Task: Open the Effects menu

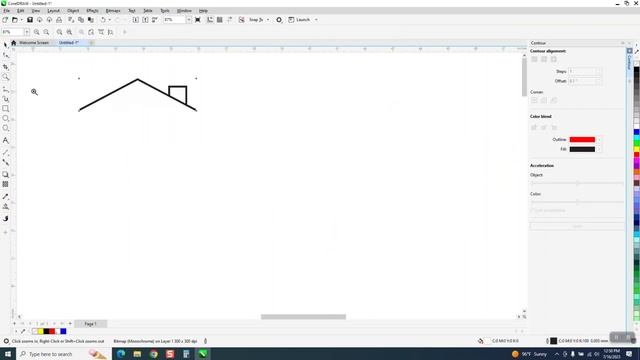Action: [92, 11]
